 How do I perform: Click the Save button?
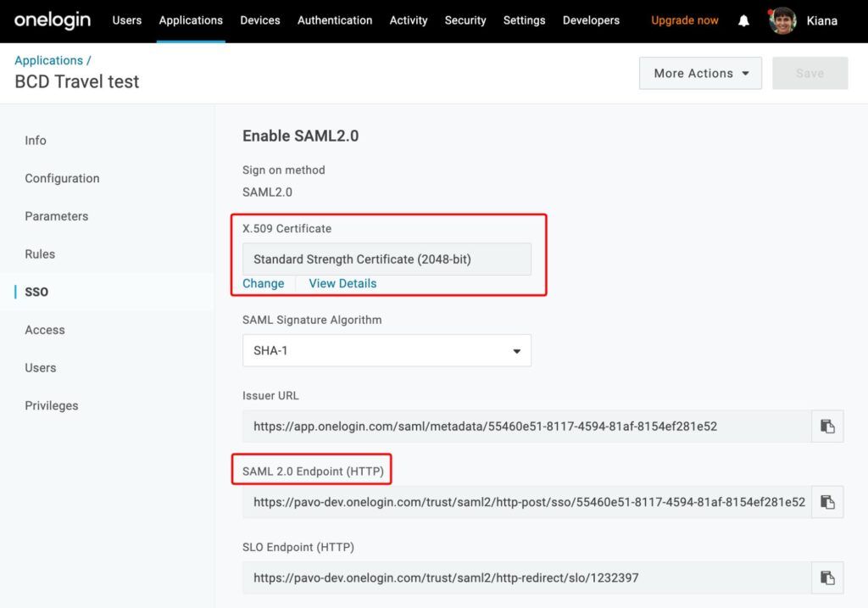[810, 73]
